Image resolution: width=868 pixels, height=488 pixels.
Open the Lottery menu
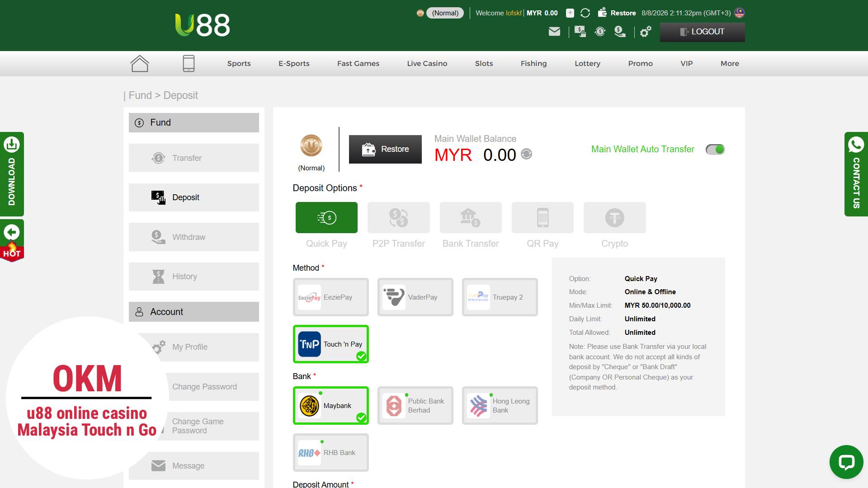click(x=587, y=64)
